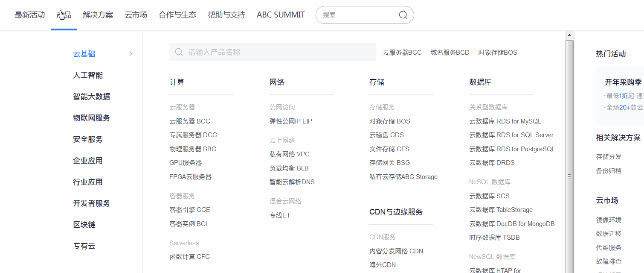
Task: Open 存储分发 solution link
Action: click(x=609, y=157)
